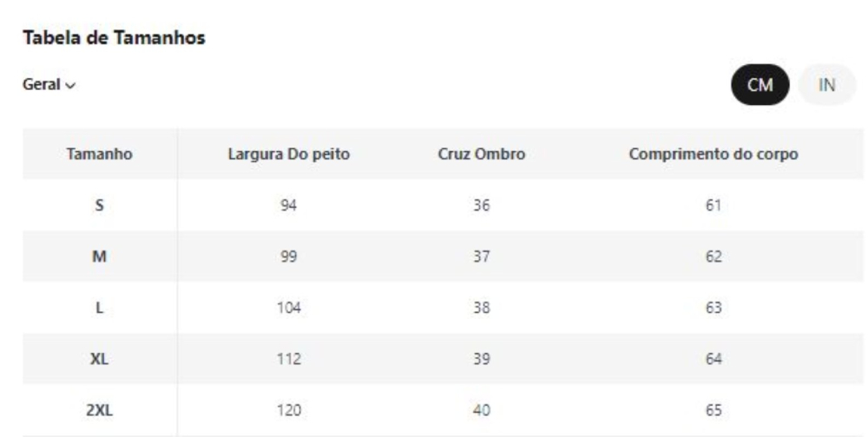868x437 pixels.
Task: Click chest width value 112
Action: (288, 359)
